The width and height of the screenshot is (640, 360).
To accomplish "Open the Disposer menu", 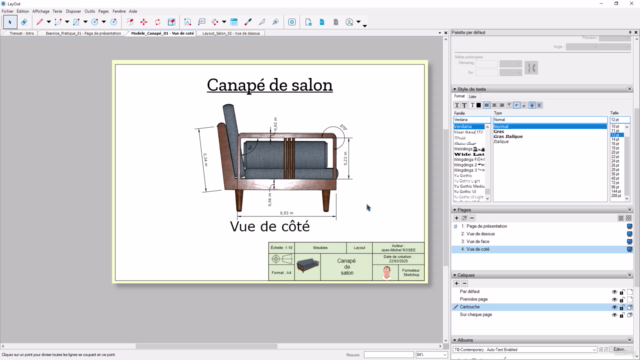I will (x=73, y=11).
